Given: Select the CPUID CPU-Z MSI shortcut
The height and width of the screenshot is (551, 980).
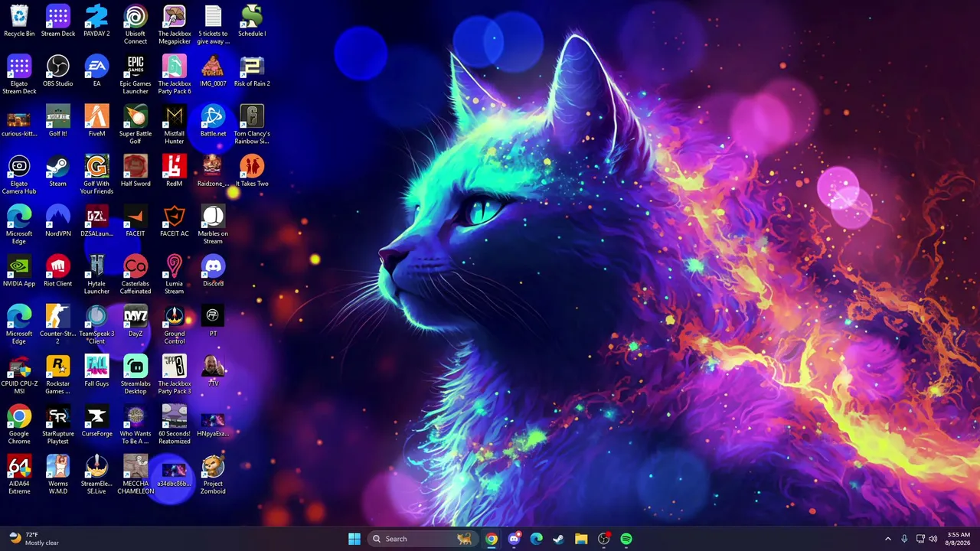Looking at the screenshot, I should click(19, 374).
